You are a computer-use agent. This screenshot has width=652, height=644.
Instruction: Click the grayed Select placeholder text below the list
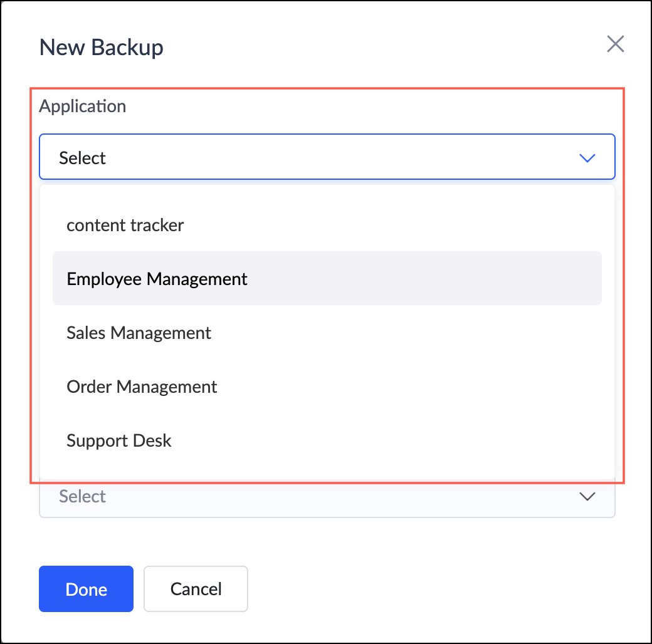coord(83,497)
